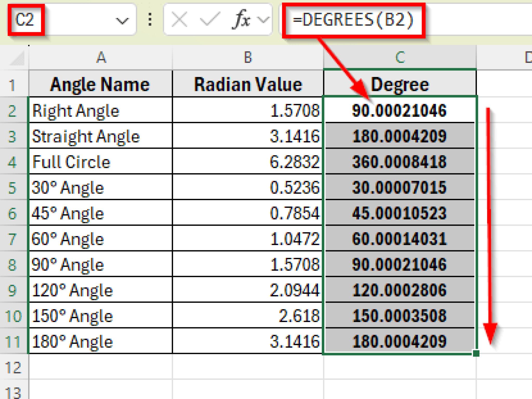The height and width of the screenshot is (399, 532).
Task: Select the cell containing Right Angle
Action: [101, 110]
